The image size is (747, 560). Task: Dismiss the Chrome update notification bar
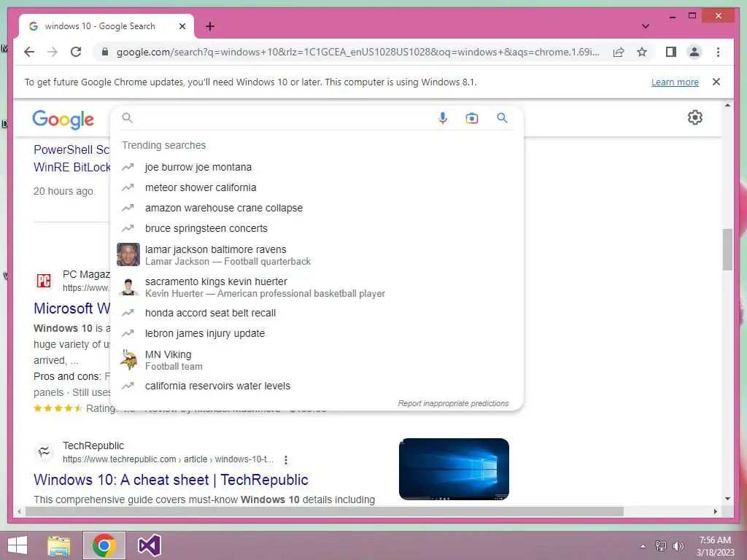[716, 82]
